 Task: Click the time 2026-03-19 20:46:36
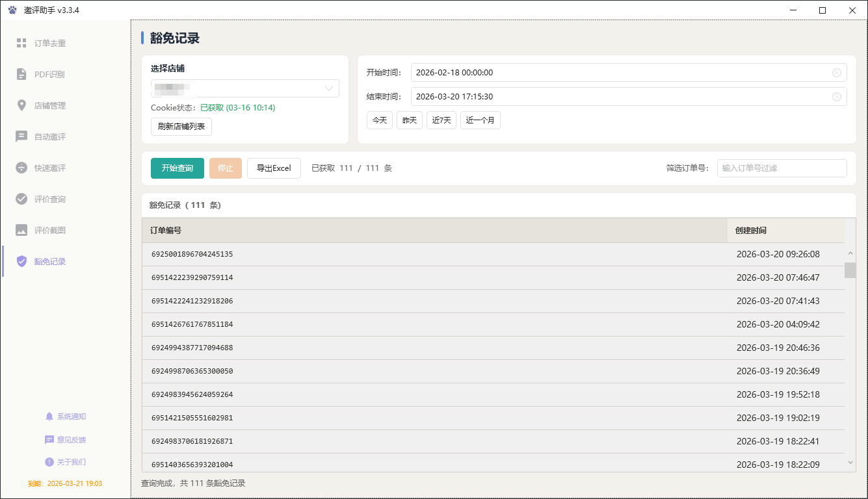coord(778,348)
